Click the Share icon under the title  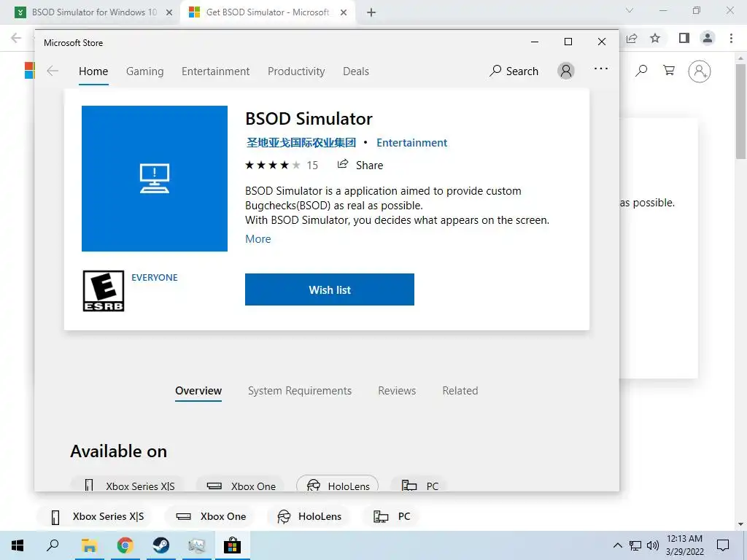point(343,164)
